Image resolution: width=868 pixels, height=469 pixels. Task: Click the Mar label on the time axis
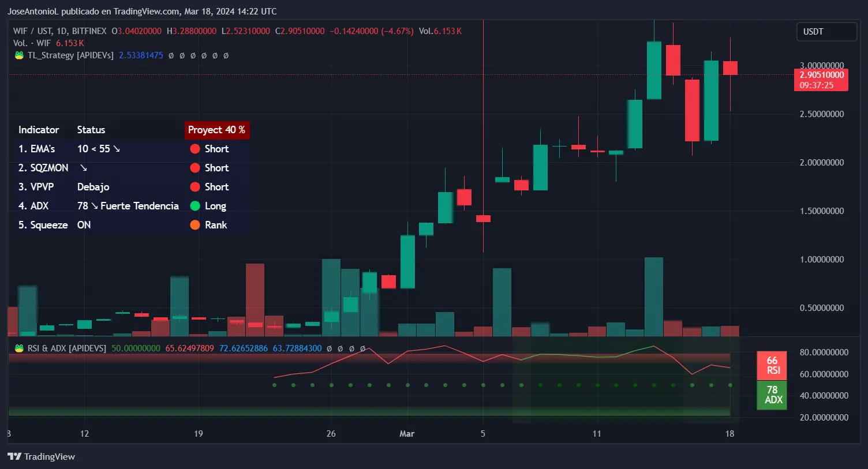(x=407, y=434)
